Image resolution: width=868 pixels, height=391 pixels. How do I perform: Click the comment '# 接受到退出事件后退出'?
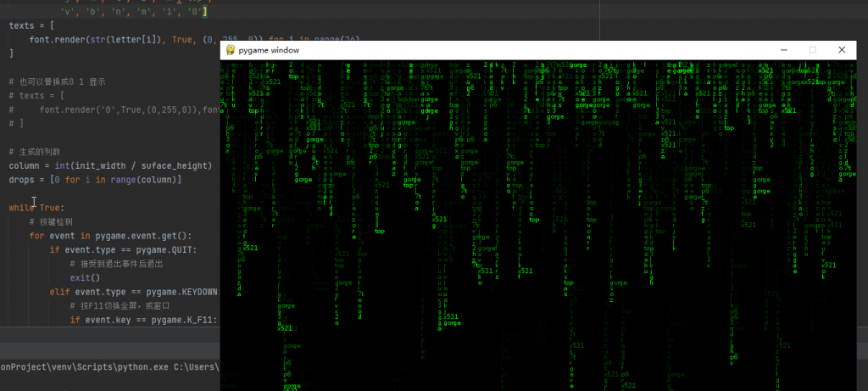(x=115, y=264)
